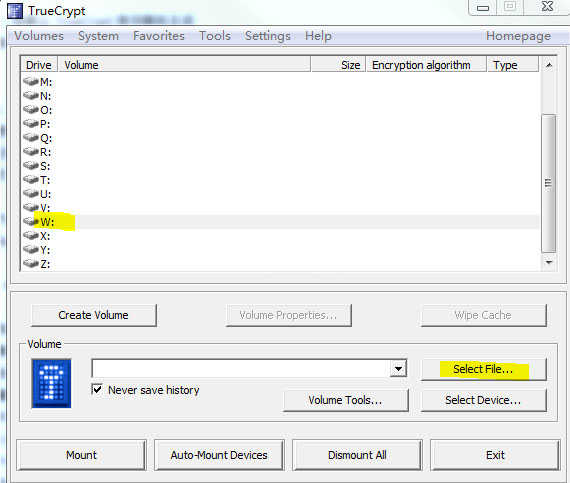This screenshot has height=483, width=570.
Task: Click the X: drive icon
Action: 31,236
